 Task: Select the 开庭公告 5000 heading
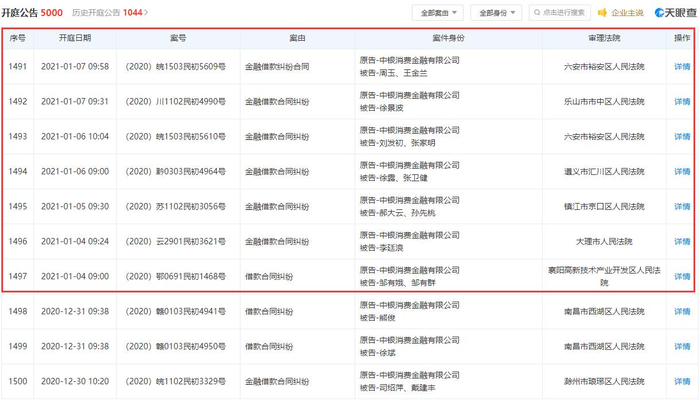click(x=32, y=13)
